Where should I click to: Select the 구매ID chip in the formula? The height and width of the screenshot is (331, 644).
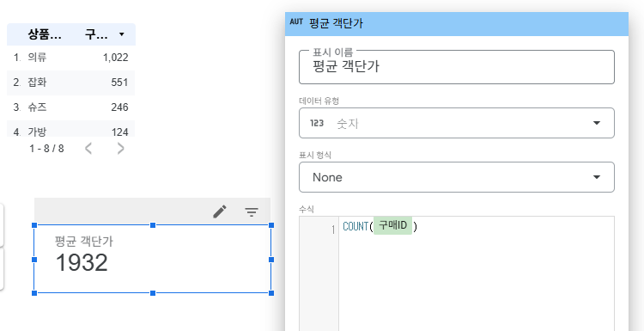pyautogui.click(x=392, y=226)
